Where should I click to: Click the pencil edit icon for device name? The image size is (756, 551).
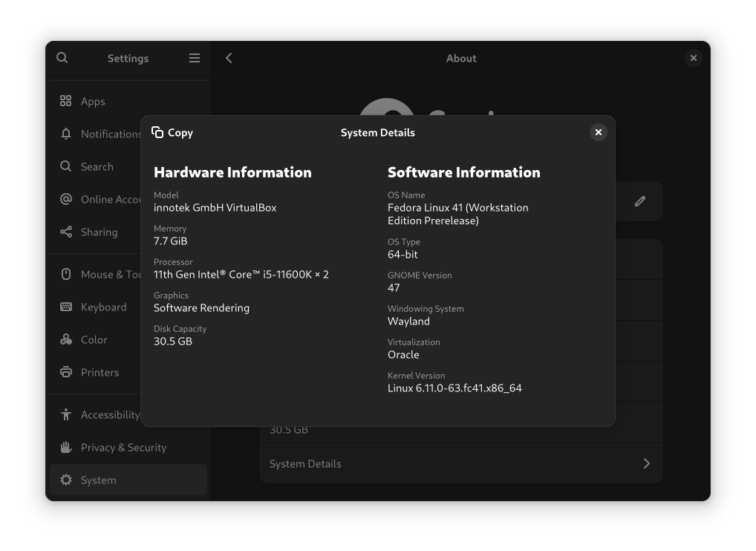(639, 201)
